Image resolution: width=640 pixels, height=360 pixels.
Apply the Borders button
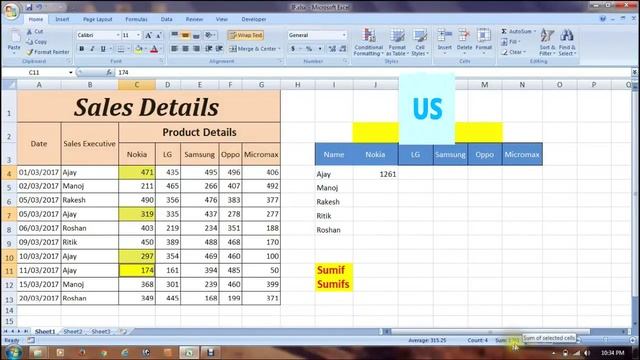pyautogui.click(x=120, y=49)
